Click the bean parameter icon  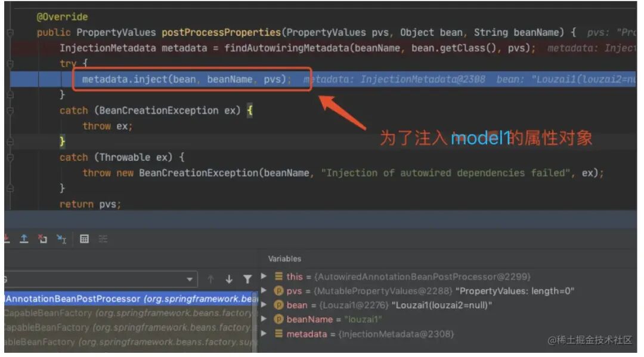[x=278, y=305]
